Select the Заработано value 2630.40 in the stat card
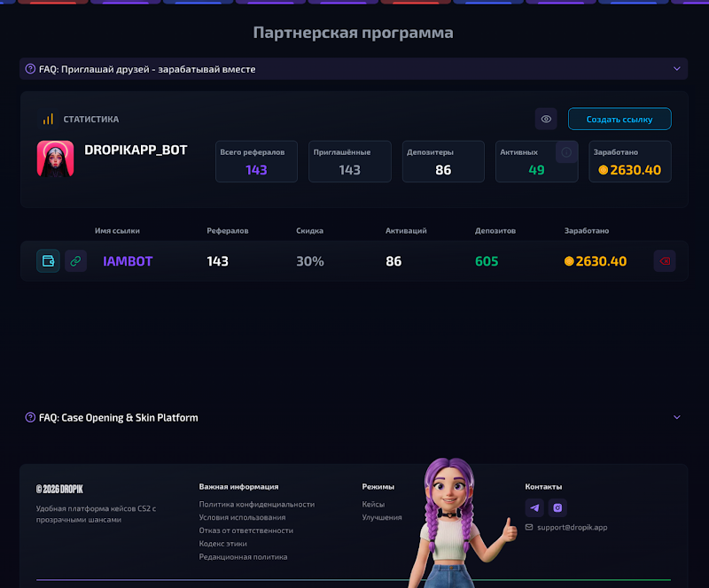 (x=635, y=170)
